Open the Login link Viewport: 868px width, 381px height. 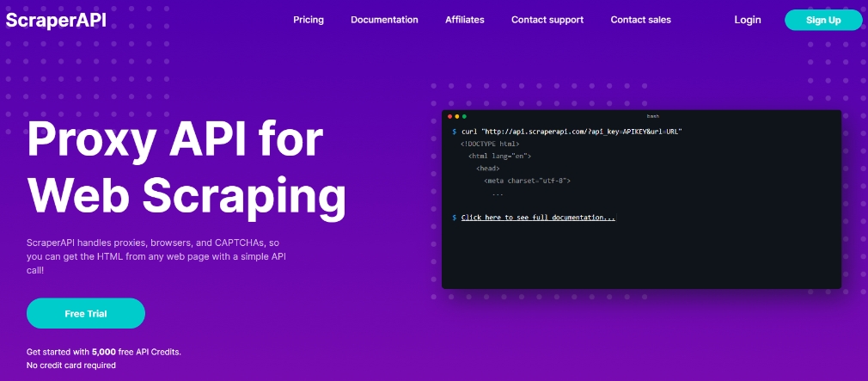748,20
